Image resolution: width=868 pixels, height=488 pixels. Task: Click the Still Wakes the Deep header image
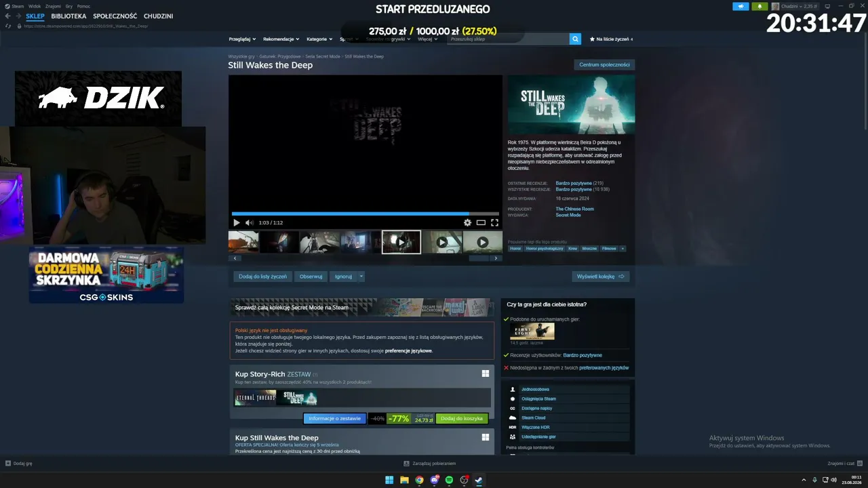[x=572, y=104]
